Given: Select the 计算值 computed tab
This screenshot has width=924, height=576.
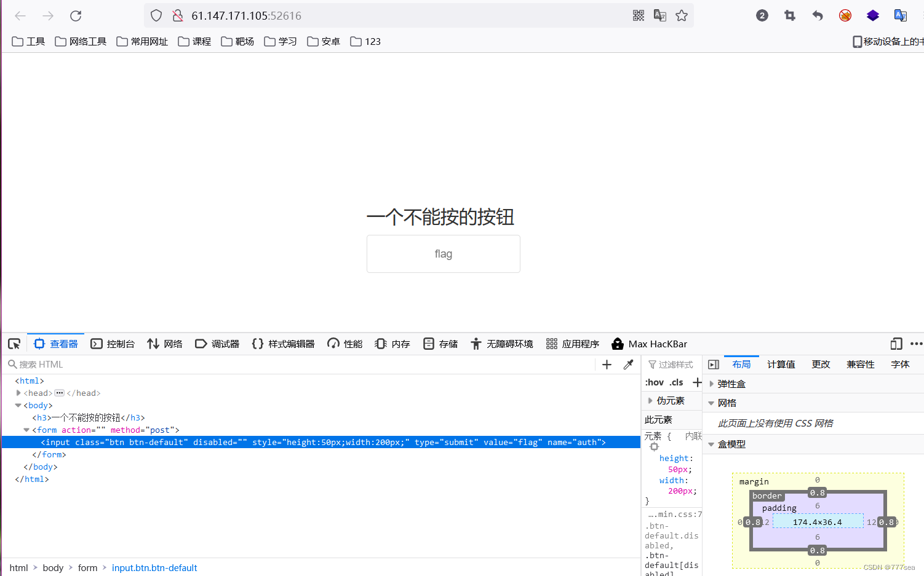Looking at the screenshot, I should 781,365.
